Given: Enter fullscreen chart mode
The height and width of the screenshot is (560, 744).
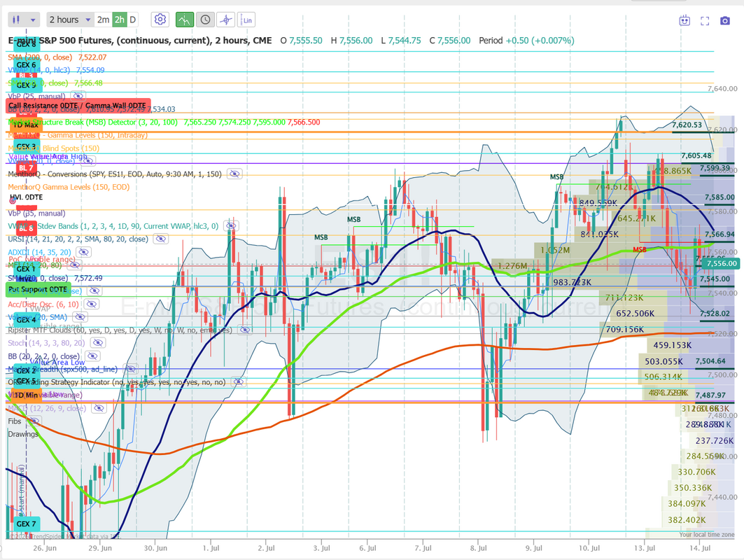Looking at the screenshot, I should click(705, 21).
